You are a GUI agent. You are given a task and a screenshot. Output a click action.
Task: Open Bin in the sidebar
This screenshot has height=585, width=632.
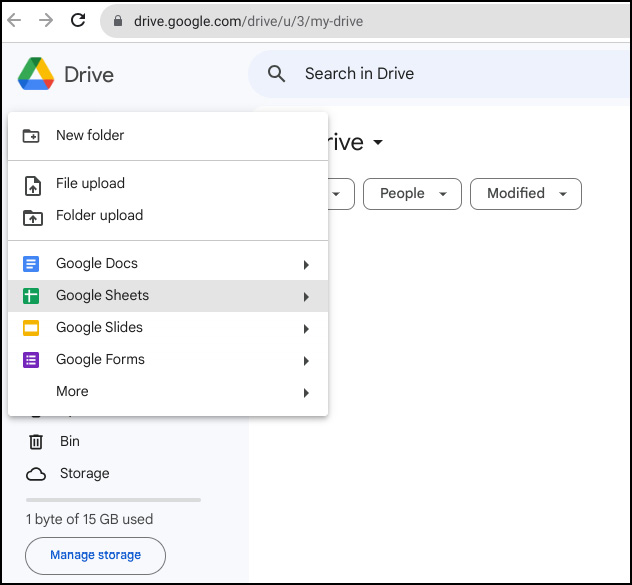(70, 442)
